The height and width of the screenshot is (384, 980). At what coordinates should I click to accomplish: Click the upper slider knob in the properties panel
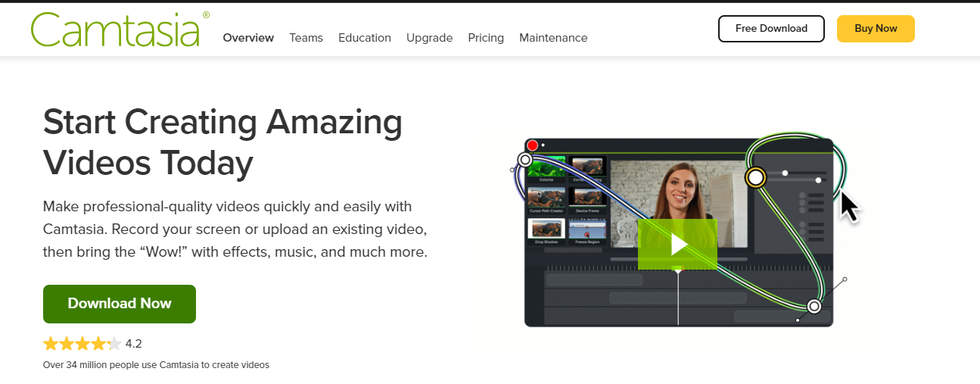785,173
